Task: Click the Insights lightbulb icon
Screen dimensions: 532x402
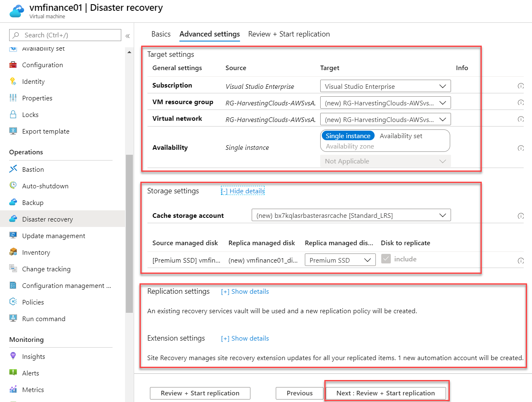Action: [x=13, y=356]
